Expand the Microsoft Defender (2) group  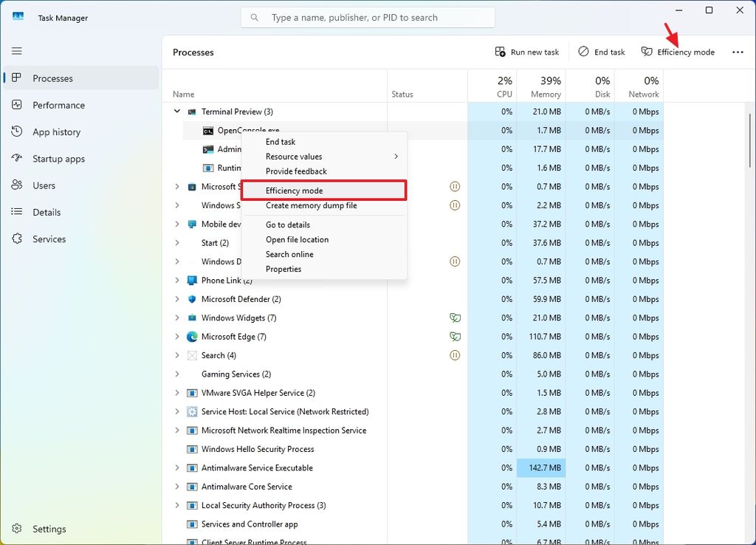(x=177, y=299)
